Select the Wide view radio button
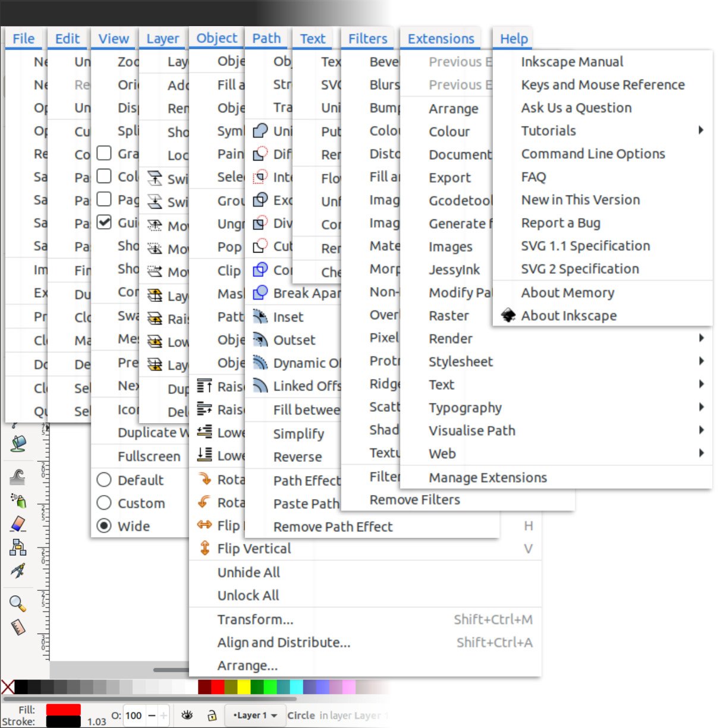The width and height of the screenshot is (720, 728). pos(104,526)
